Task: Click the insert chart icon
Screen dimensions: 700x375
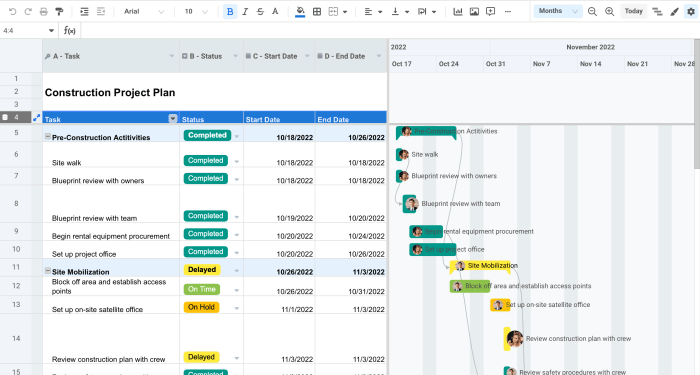Action: 458,12
